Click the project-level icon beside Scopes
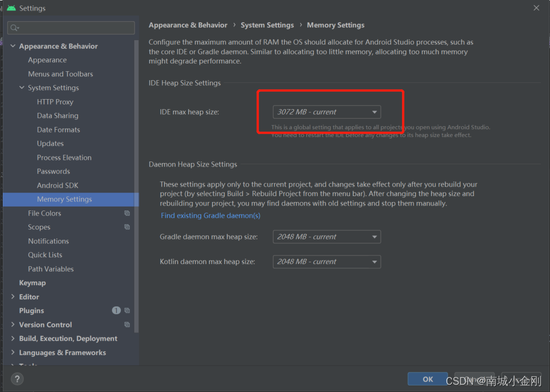 (127, 227)
